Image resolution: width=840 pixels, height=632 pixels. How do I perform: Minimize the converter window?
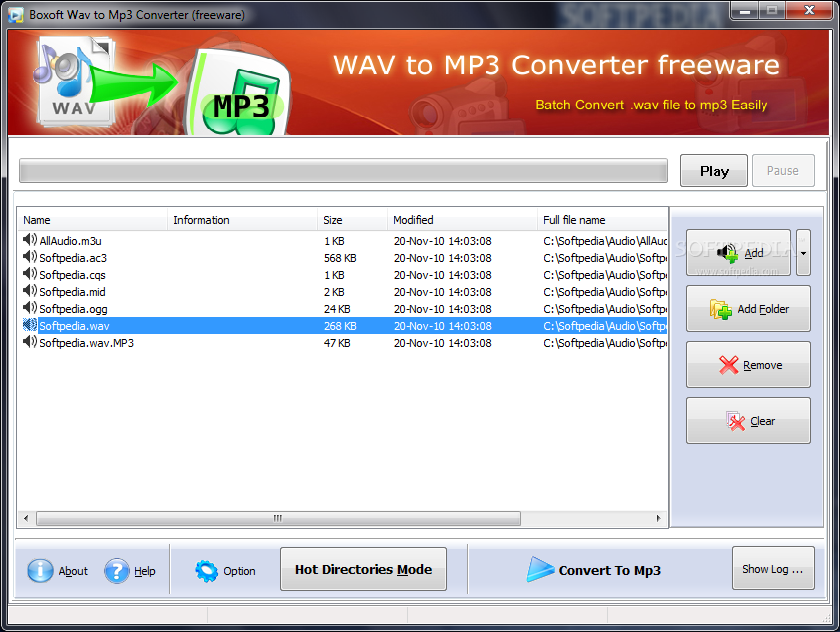(x=744, y=10)
